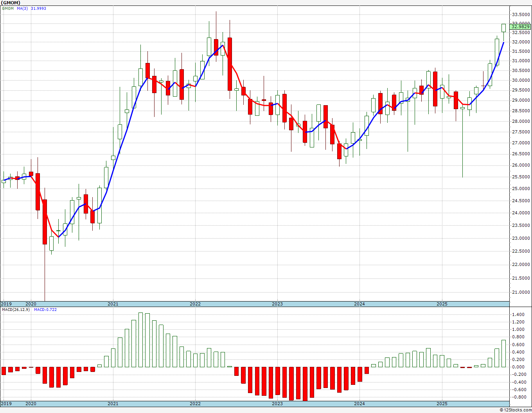Click the MACD:0.722 value label
532x413 pixels.
tap(45, 310)
